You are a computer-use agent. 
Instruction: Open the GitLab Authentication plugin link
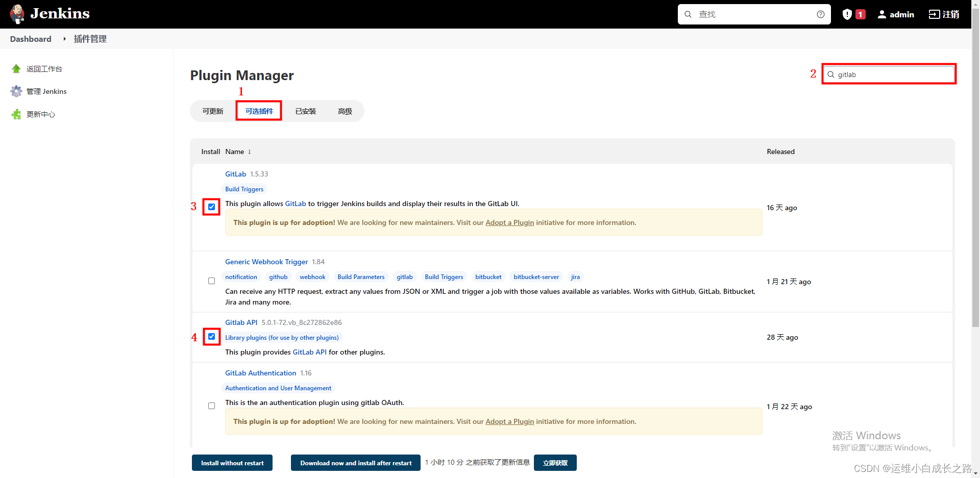tap(261, 373)
